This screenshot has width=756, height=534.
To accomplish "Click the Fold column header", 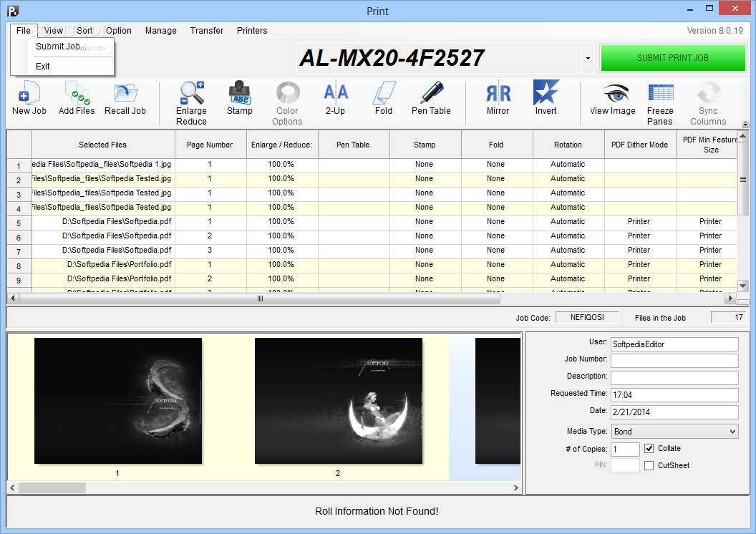I will [497, 145].
